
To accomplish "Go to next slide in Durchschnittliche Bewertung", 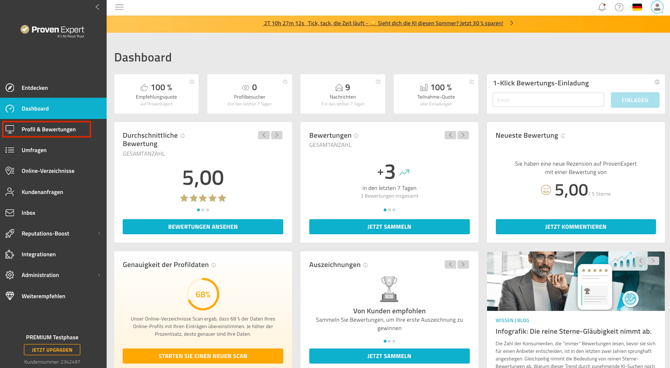I will 277,135.
